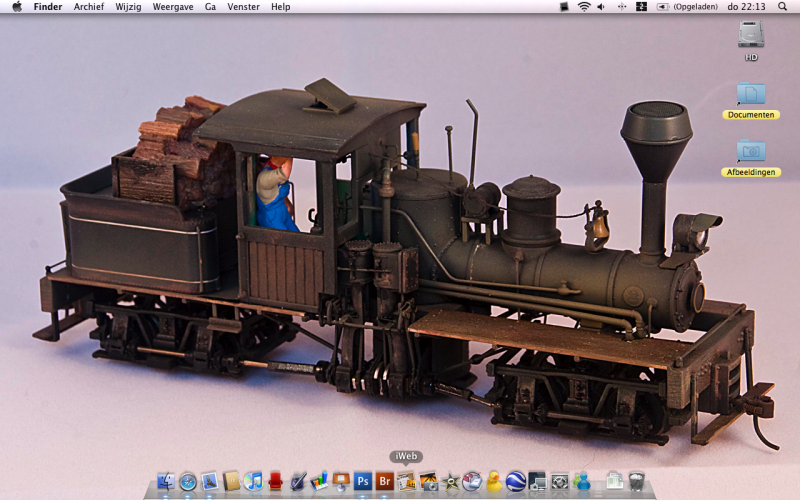Open the documents stack in Dock
Screen dimensions: 800x500
coord(615,481)
